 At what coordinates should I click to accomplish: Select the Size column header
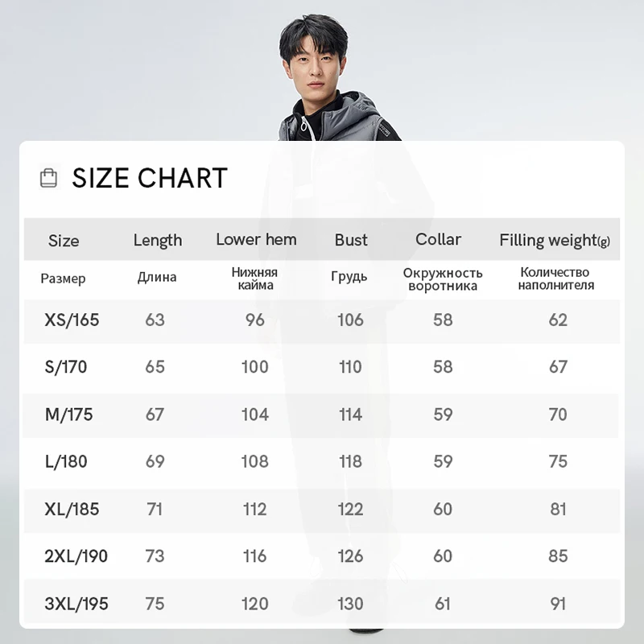64,241
